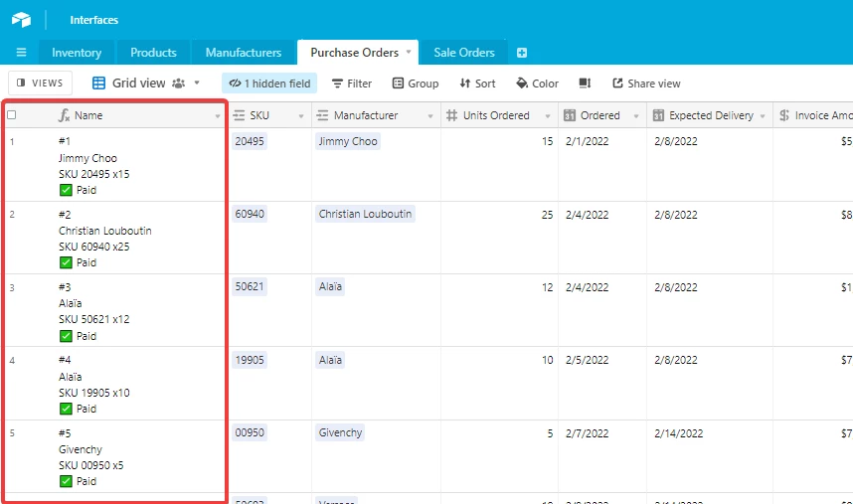Screen dimensions: 853x504
Task: Click the Givenchy manufacturer tag
Action: pos(340,432)
